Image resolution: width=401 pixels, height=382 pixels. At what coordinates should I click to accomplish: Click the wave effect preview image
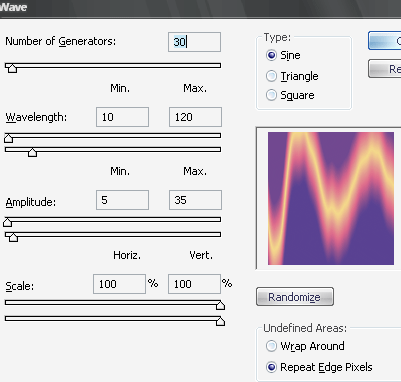[x=331, y=198]
